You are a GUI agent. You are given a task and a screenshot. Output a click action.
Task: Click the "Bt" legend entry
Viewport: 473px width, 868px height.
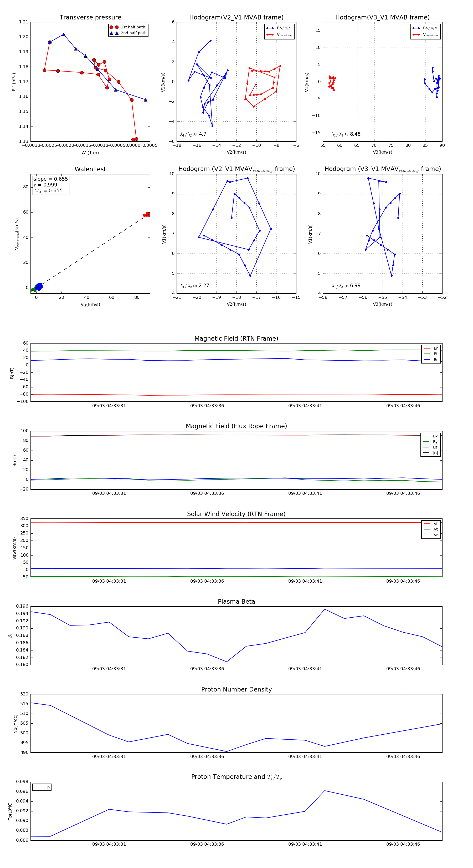tap(431, 354)
